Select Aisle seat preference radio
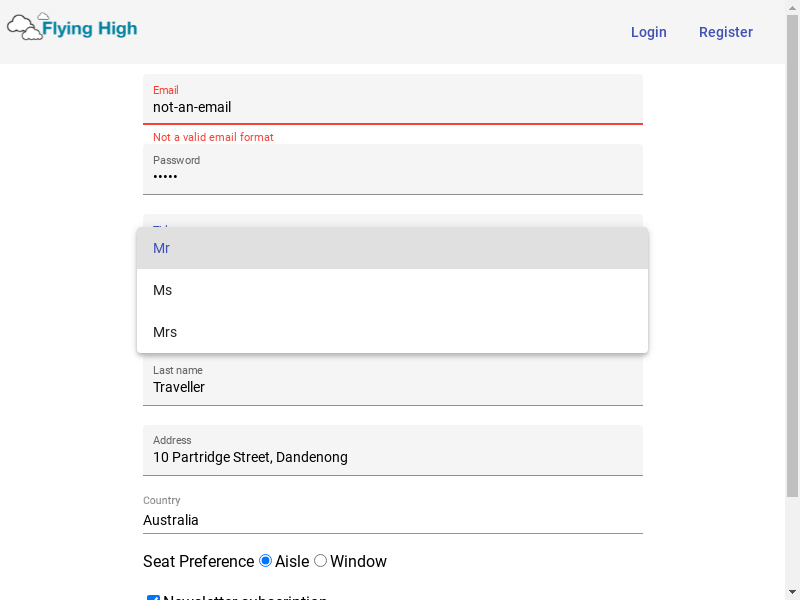This screenshot has width=800, height=600. pyautogui.click(x=265, y=561)
